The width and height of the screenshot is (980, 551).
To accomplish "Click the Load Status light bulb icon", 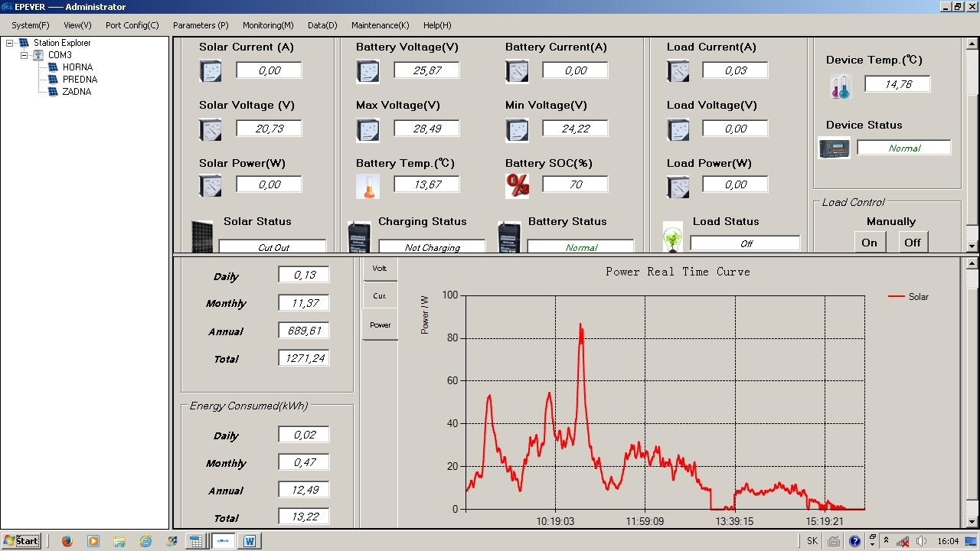I will (672, 237).
